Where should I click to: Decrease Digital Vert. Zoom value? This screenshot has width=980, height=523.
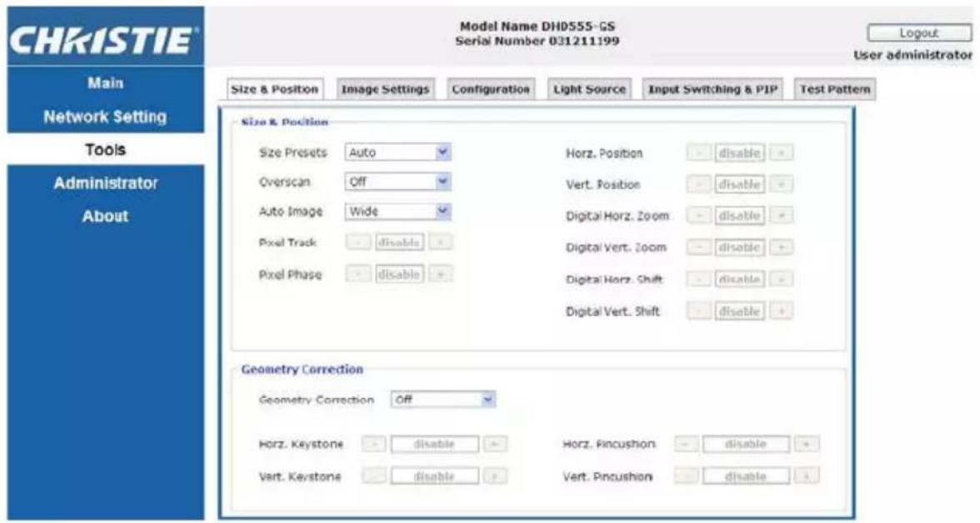point(698,247)
